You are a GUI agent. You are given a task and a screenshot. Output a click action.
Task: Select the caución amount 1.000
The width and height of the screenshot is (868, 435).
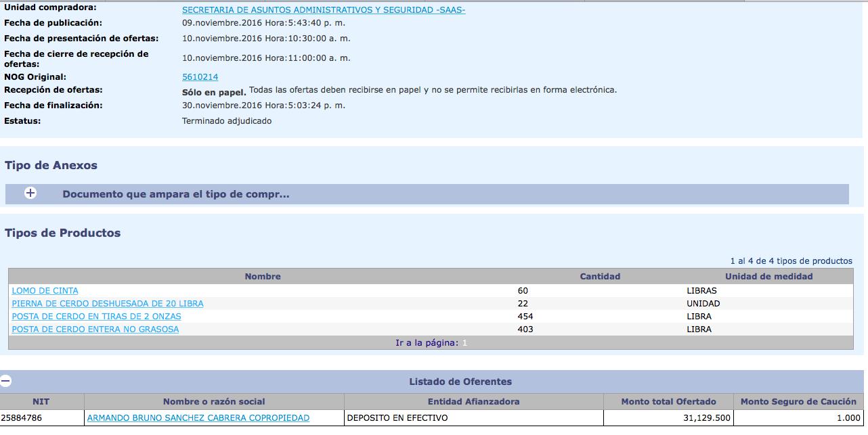848,418
